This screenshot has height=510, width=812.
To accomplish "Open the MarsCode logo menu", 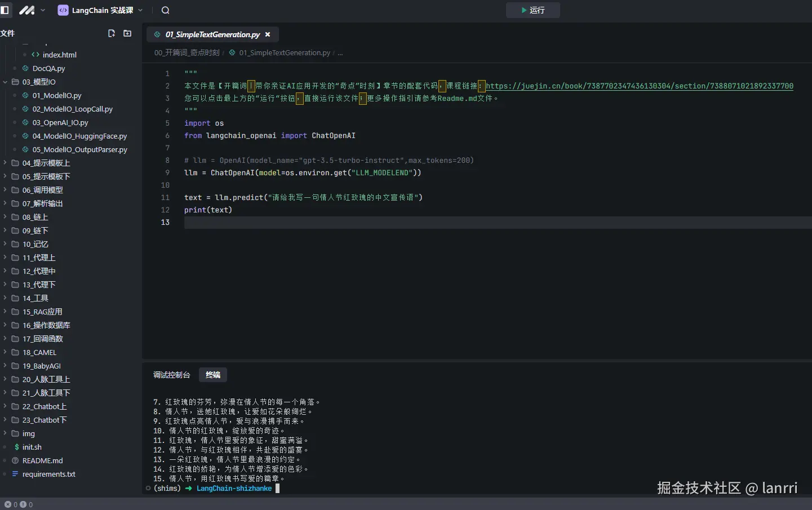I will pos(27,10).
